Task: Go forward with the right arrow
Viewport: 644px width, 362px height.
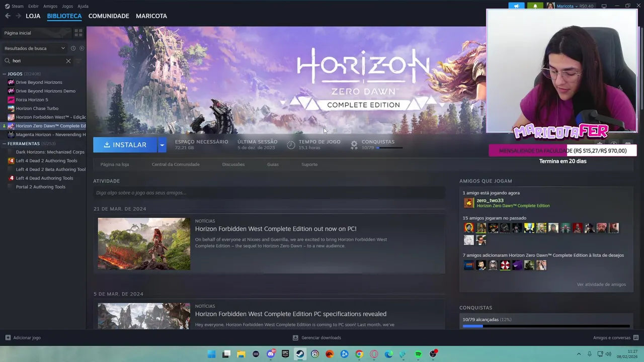Action: coord(18,16)
